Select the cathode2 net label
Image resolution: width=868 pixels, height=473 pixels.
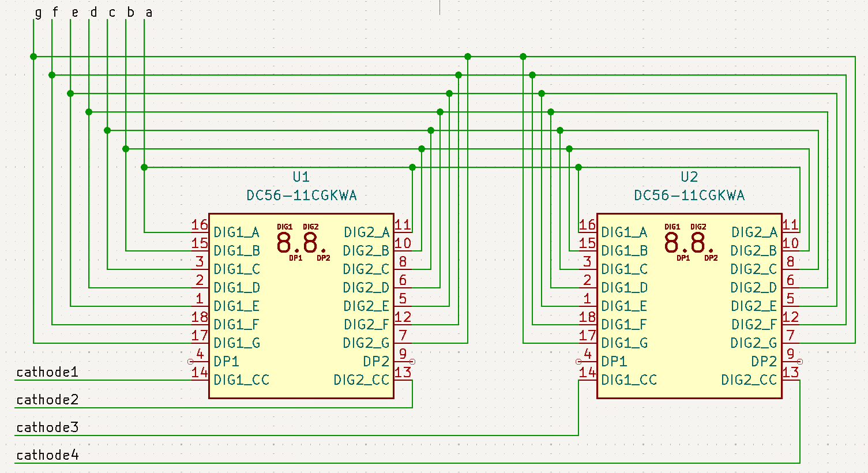pos(47,400)
